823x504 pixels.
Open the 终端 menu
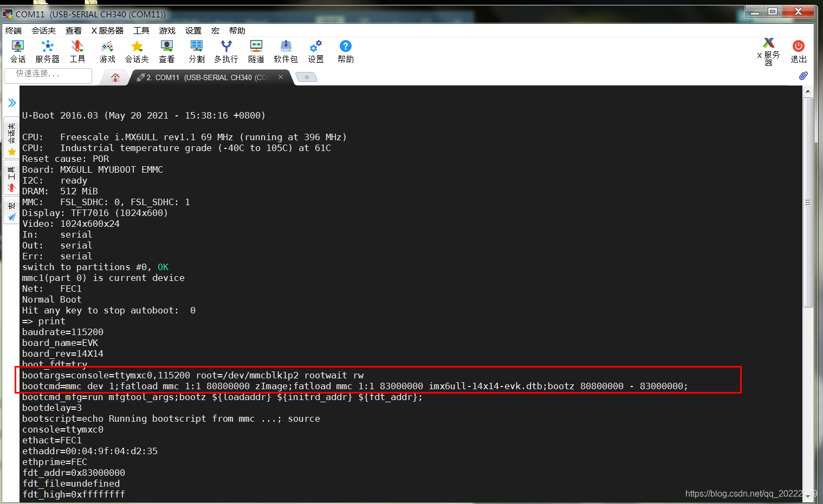pyautogui.click(x=13, y=30)
